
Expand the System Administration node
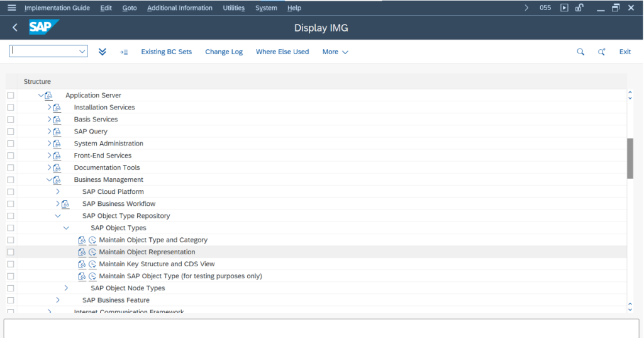pos(49,144)
